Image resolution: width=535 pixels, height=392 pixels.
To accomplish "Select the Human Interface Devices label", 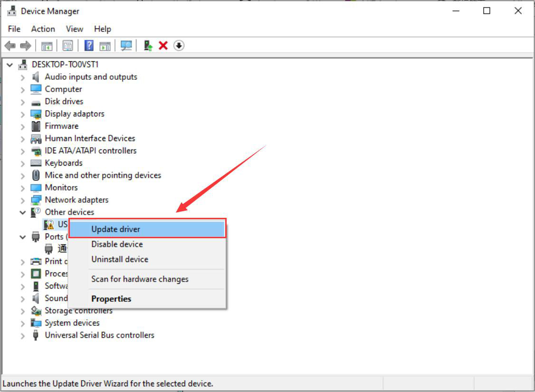I will click(x=90, y=139).
